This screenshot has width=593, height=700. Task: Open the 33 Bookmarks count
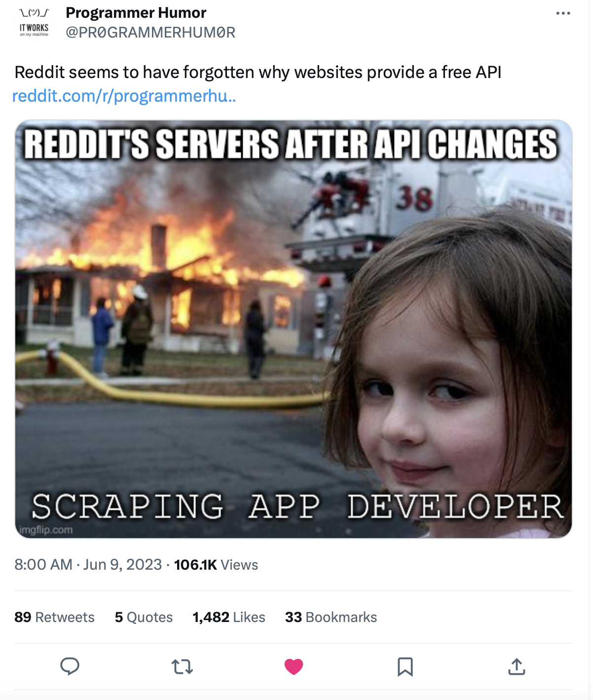pyautogui.click(x=331, y=617)
